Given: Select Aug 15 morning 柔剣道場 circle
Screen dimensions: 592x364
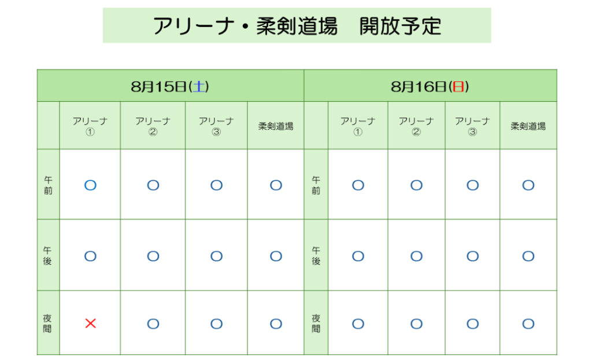Looking at the screenshot, I should tap(276, 185).
